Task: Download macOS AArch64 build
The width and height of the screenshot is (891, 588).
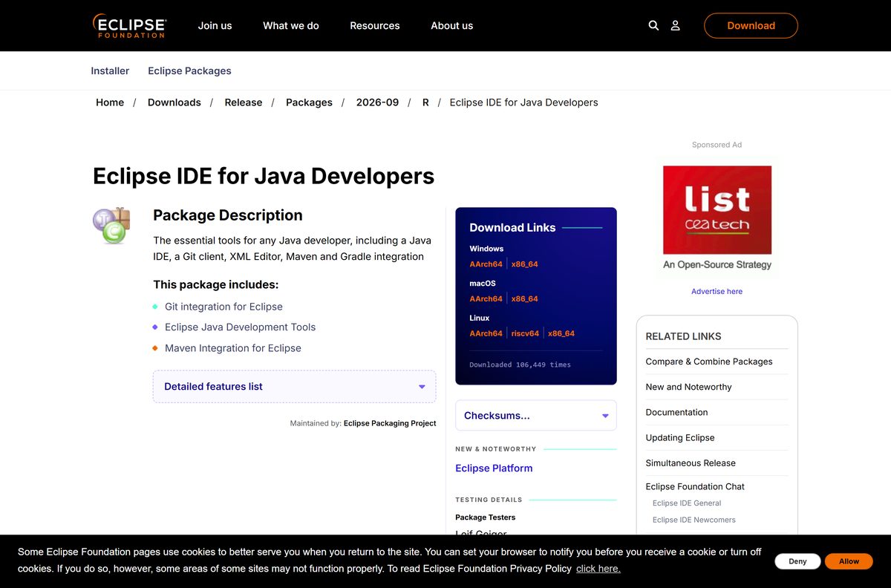Action: click(486, 298)
